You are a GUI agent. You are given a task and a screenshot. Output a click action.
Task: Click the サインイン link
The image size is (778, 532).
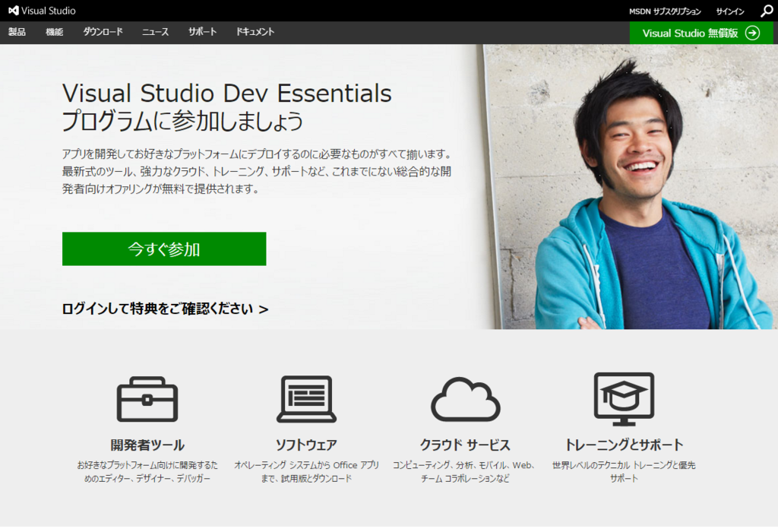pyautogui.click(x=730, y=11)
